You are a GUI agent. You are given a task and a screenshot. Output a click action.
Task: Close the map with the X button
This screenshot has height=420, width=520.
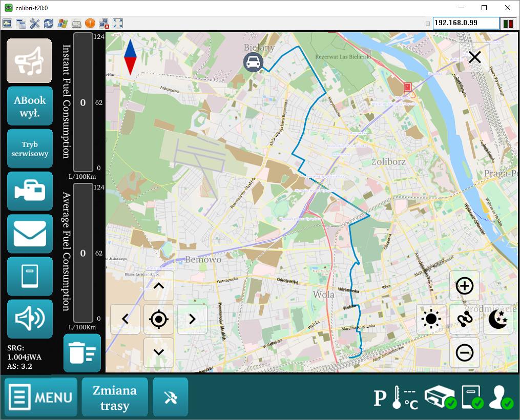point(474,57)
